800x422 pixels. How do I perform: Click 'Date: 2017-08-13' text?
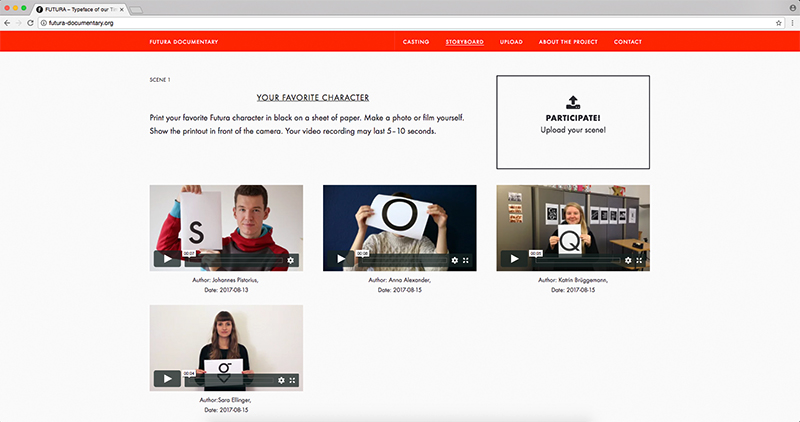pyautogui.click(x=226, y=290)
